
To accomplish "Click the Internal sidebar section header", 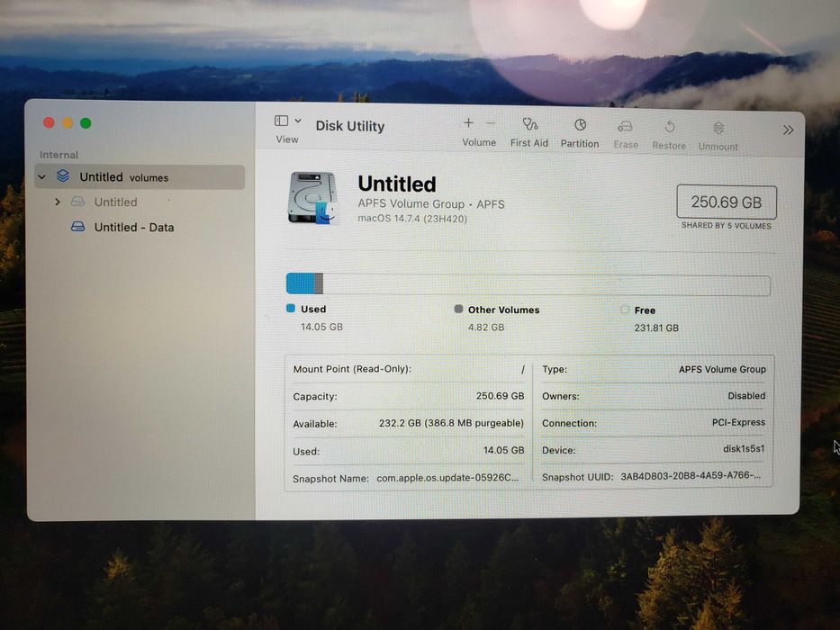I will (59, 155).
